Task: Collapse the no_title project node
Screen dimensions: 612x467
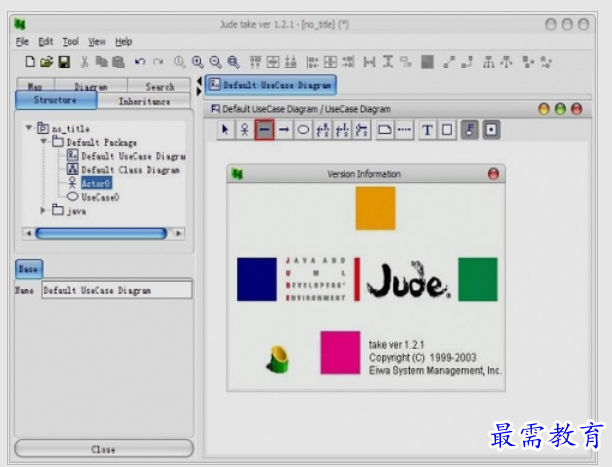Action: 28,127
